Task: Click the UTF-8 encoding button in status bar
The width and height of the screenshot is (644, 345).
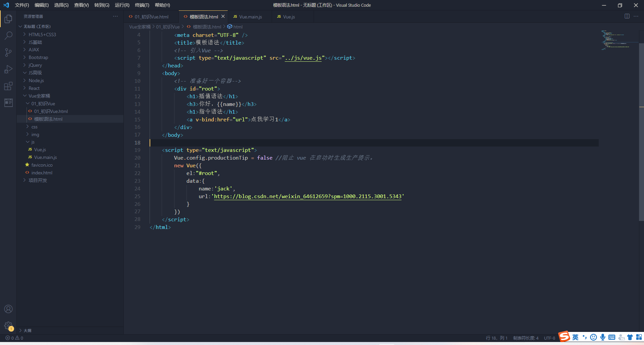Action: click(x=549, y=338)
